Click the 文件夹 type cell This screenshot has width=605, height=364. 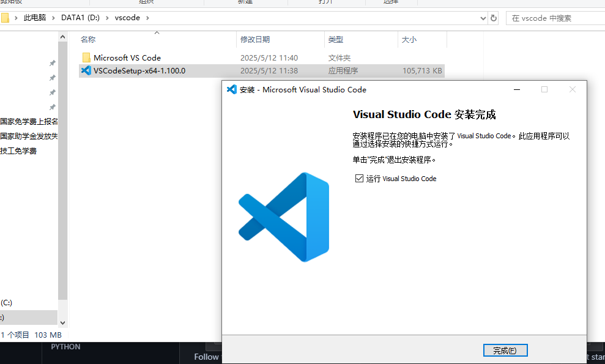340,58
